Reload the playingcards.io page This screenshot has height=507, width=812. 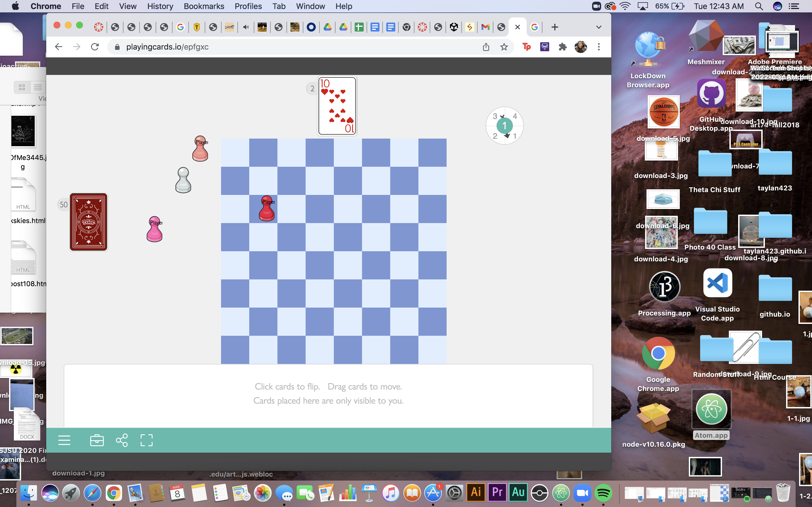click(95, 47)
